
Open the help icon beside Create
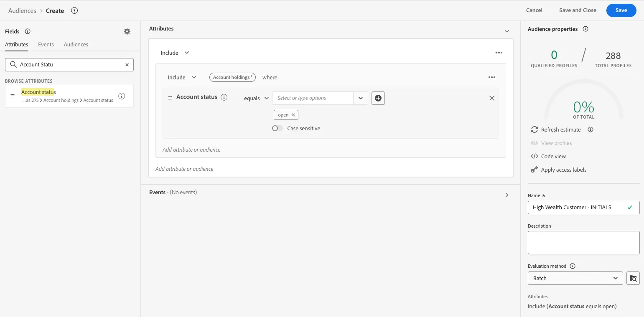tap(74, 10)
